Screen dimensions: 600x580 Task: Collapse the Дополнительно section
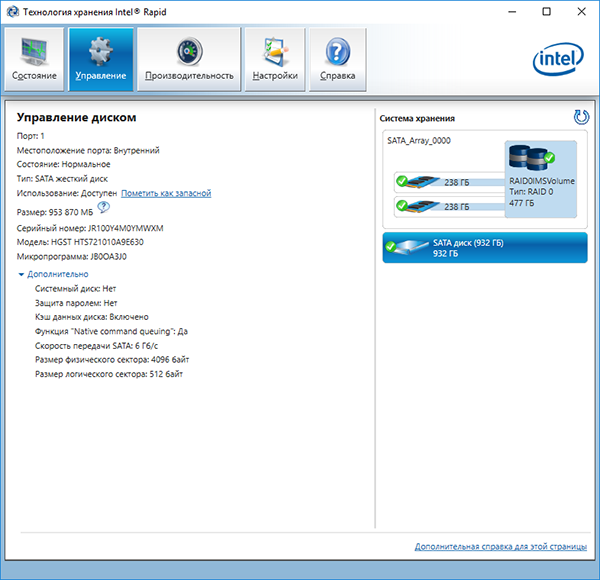54,274
